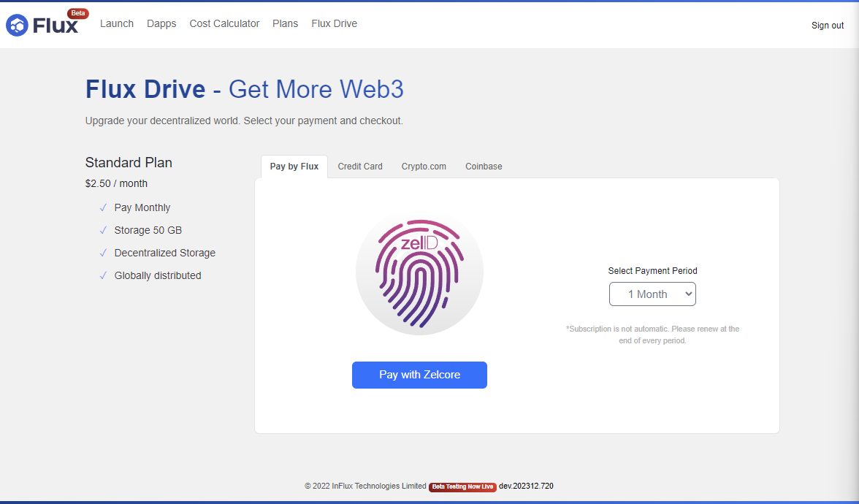The height and width of the screenshot is (504, 859).
Task: Click the Flux Drive - Get More Web3 heading
Action: tap(244, 89)
